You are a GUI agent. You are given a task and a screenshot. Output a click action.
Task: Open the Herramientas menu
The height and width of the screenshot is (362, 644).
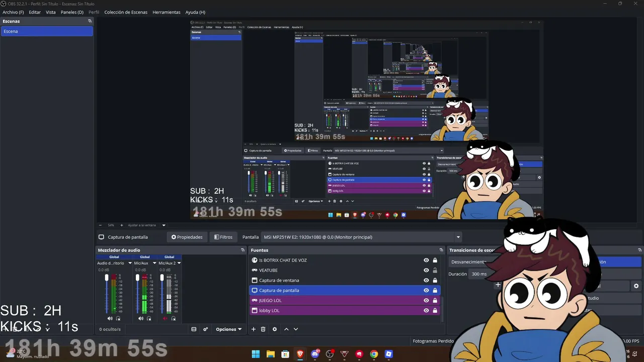click(167, 12)
